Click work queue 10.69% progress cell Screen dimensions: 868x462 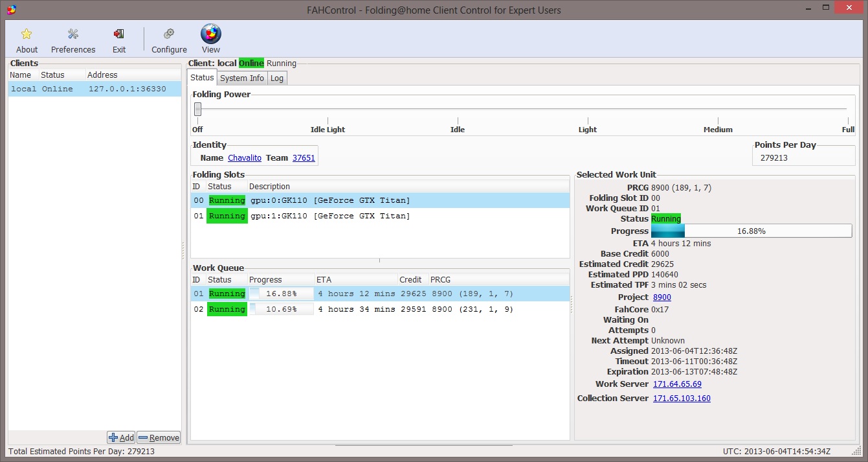click(x=281, y=309)
